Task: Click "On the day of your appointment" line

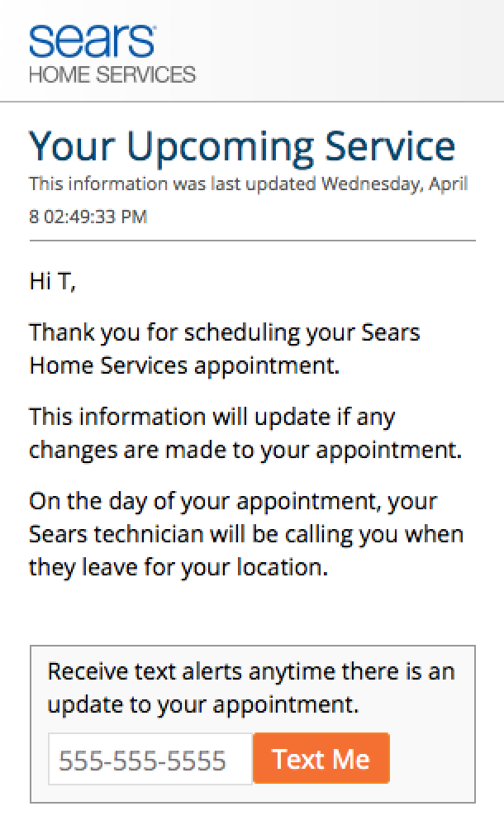Action: point(233,501)
